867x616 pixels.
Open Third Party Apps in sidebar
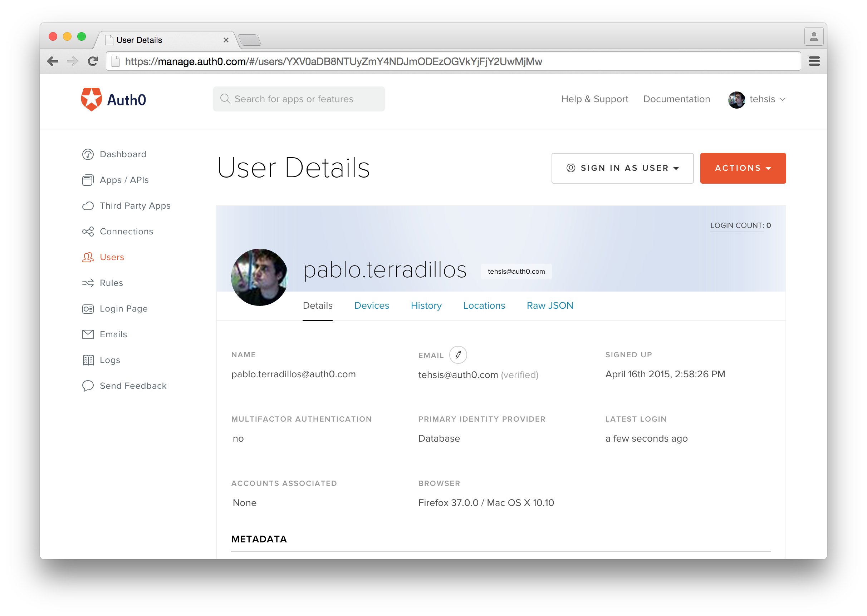tap(135, 205)
